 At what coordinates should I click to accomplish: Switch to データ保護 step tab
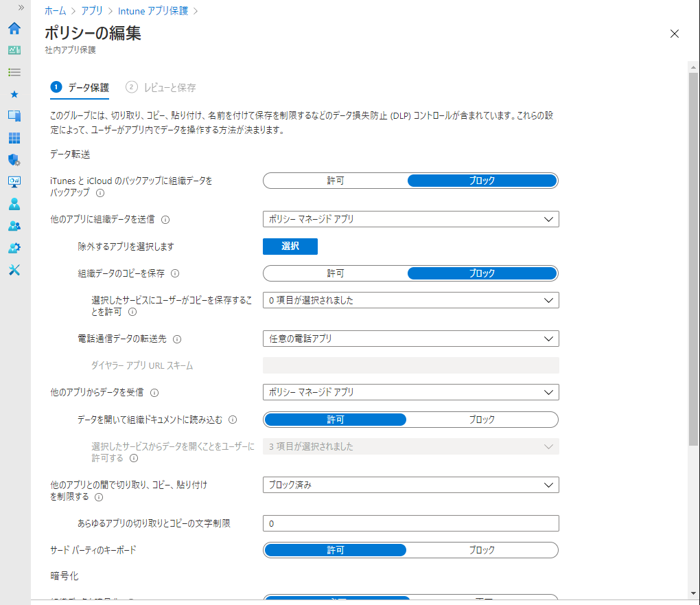pyautogui.click(x=80, y=88)
